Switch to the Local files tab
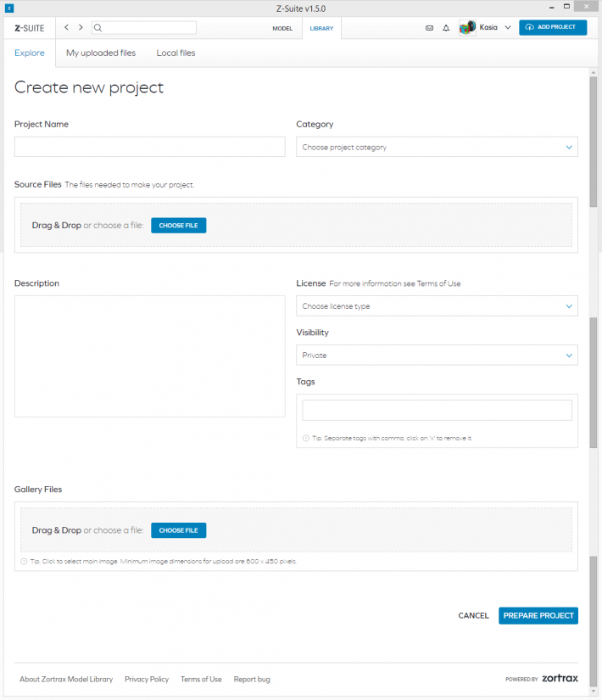The height and width of the screenshot is (700, 602). tap(176, 53)
